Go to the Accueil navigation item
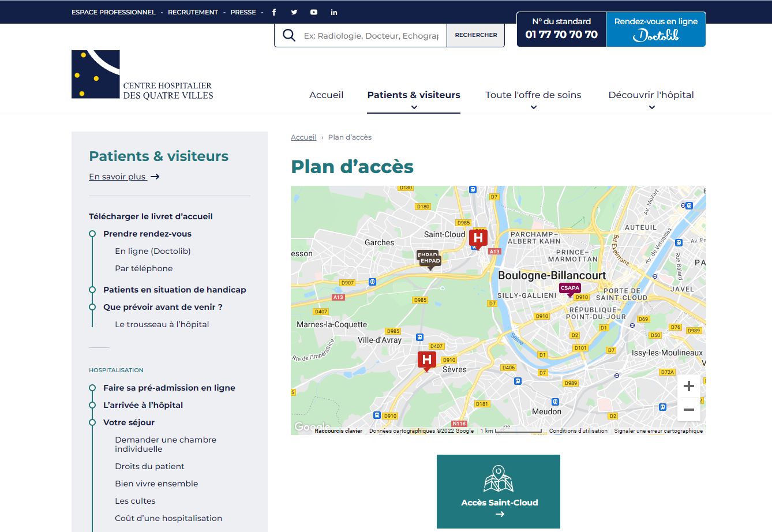The width and height of the screenshot is (772, 532). point(326,95)
